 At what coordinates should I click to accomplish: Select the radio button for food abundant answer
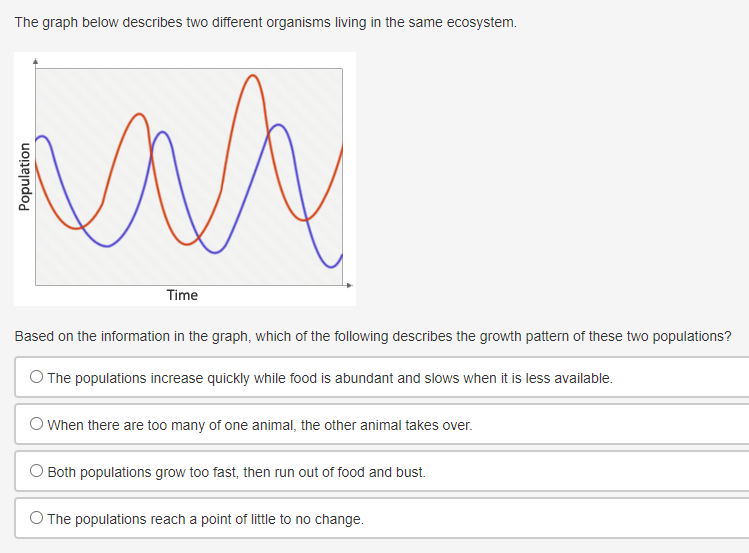point(36,377)
